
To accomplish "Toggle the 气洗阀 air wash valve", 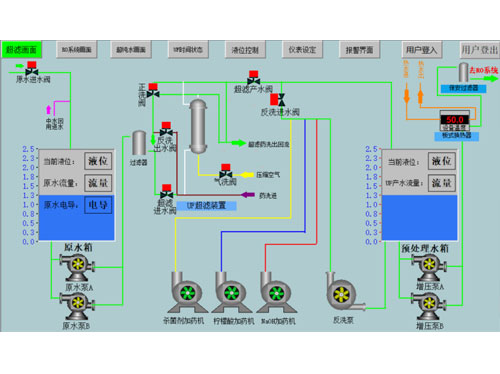I will [x=226, y=171].
